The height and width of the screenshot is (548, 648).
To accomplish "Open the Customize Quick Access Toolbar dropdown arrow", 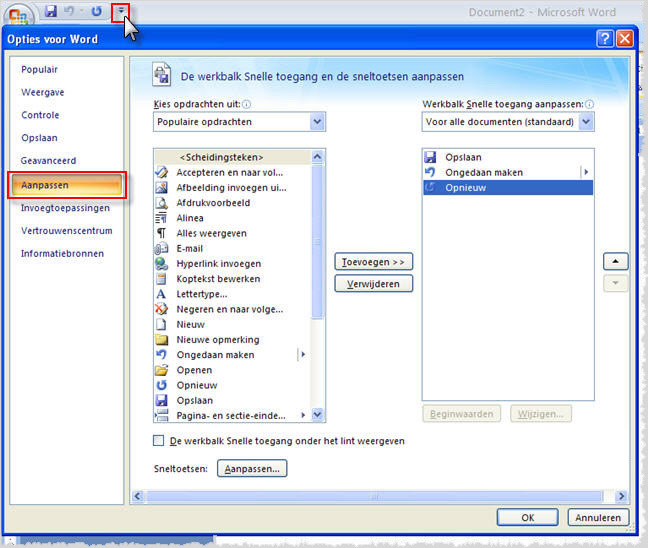I will point(120,11).
